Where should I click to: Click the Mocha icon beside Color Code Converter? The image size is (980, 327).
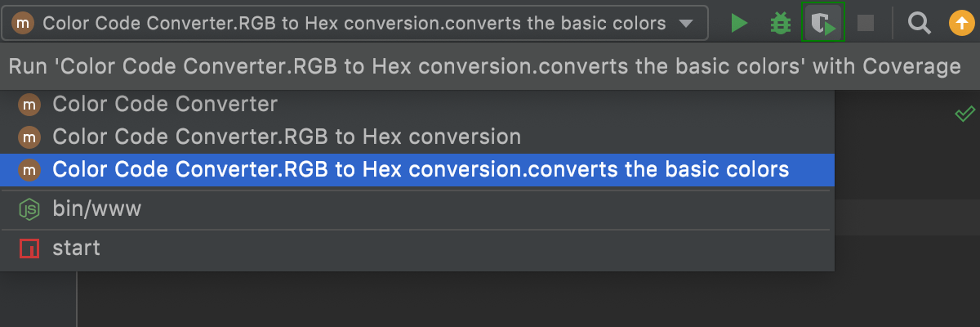[x=29, y=104]
